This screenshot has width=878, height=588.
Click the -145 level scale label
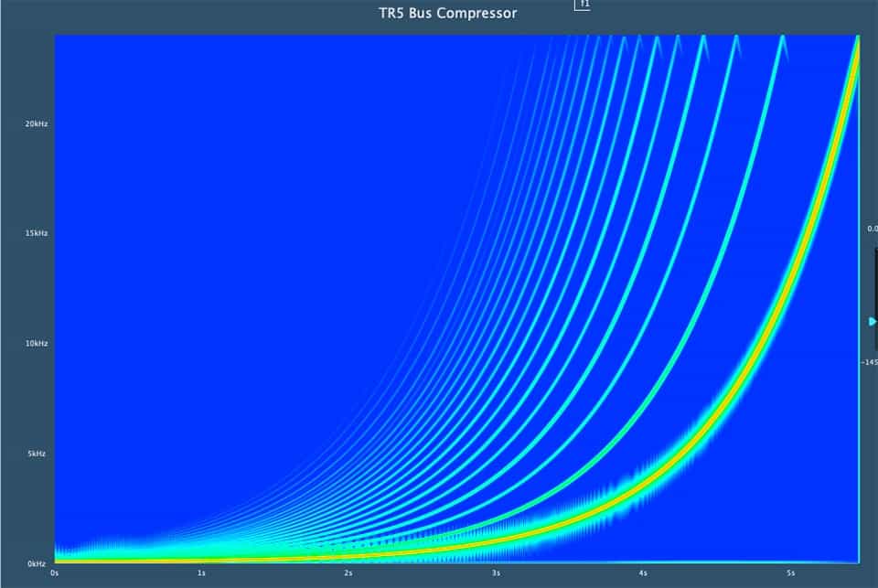click(x=870, y=362)
